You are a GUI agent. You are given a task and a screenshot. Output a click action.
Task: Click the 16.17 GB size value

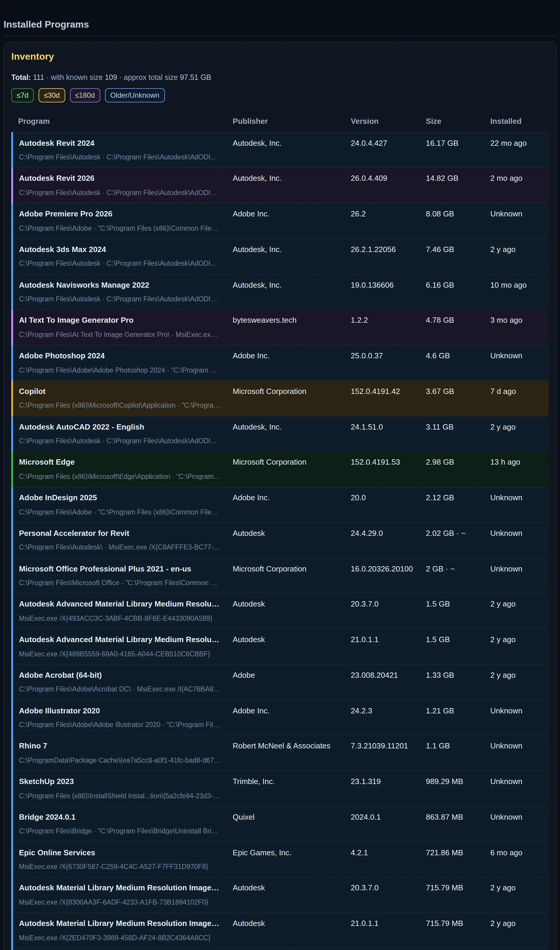(x=442, y=143)
